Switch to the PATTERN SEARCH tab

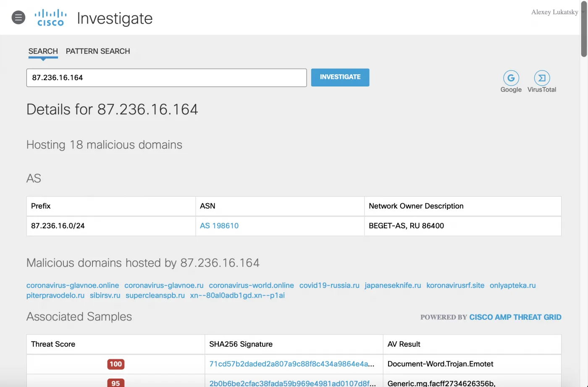98,51
